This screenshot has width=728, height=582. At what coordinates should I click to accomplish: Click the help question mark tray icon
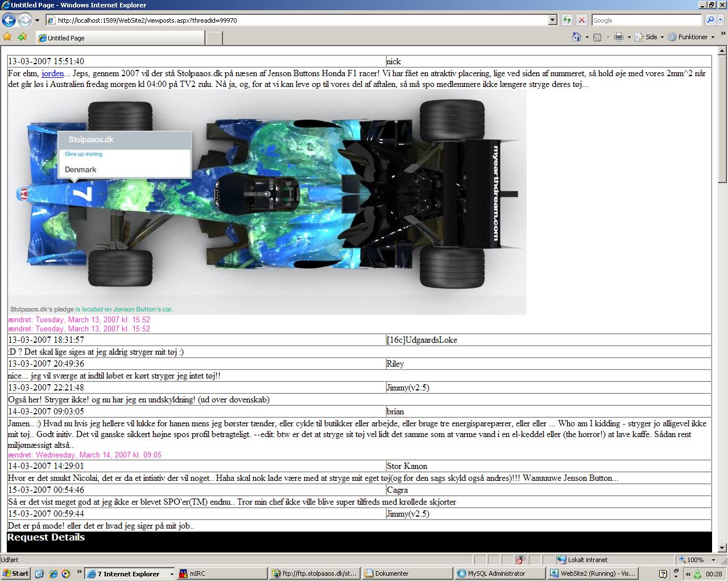[663, 574]
